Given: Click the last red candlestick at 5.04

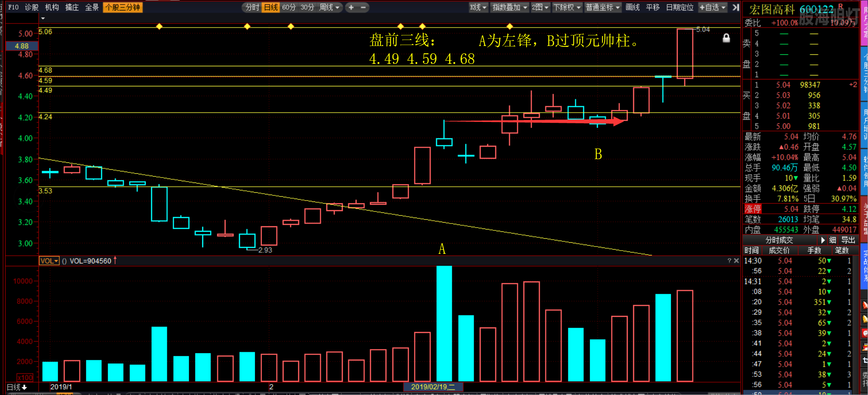Looking at the screenshot, I should click(x=685, y=53).
